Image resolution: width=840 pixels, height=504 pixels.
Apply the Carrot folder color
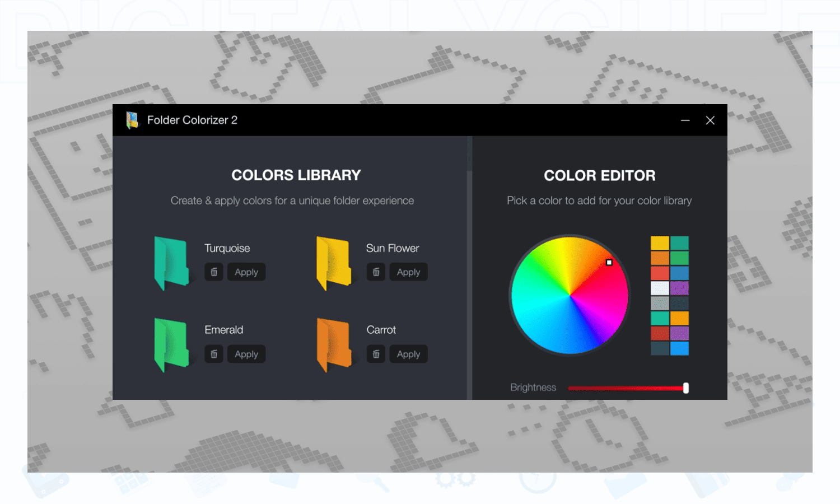pos(409,354)
